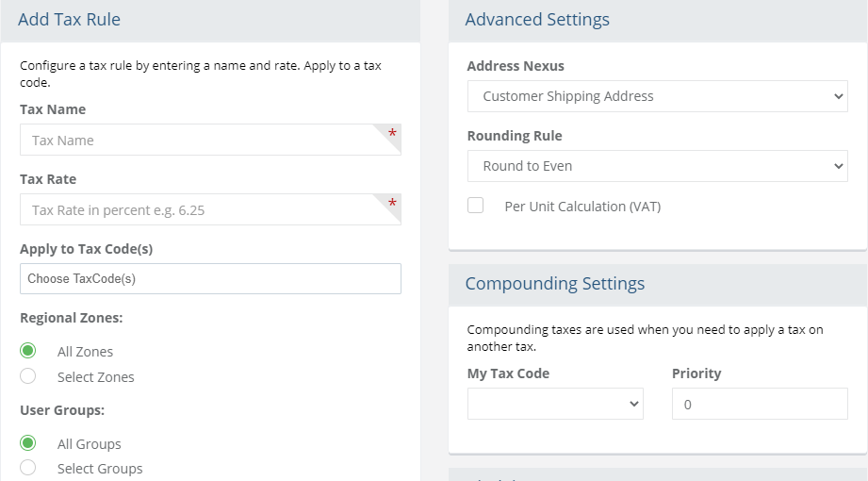868x481 pixels.
Task: Select the All Groups radio button
Action: coord(28,443)
